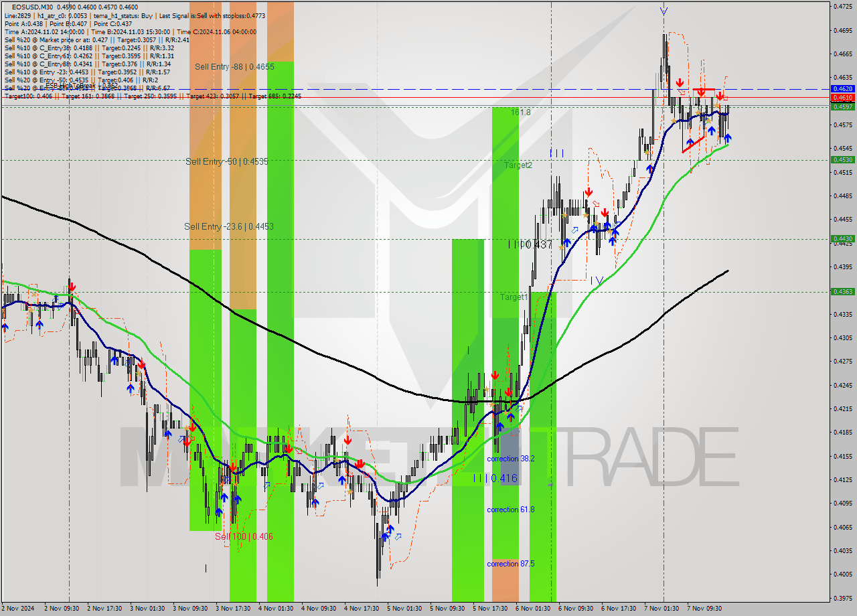Viewport: 857px width, 616px height.
Task: Click the '4 Nov 17:30' time label
Action: [x=362, y=609]
